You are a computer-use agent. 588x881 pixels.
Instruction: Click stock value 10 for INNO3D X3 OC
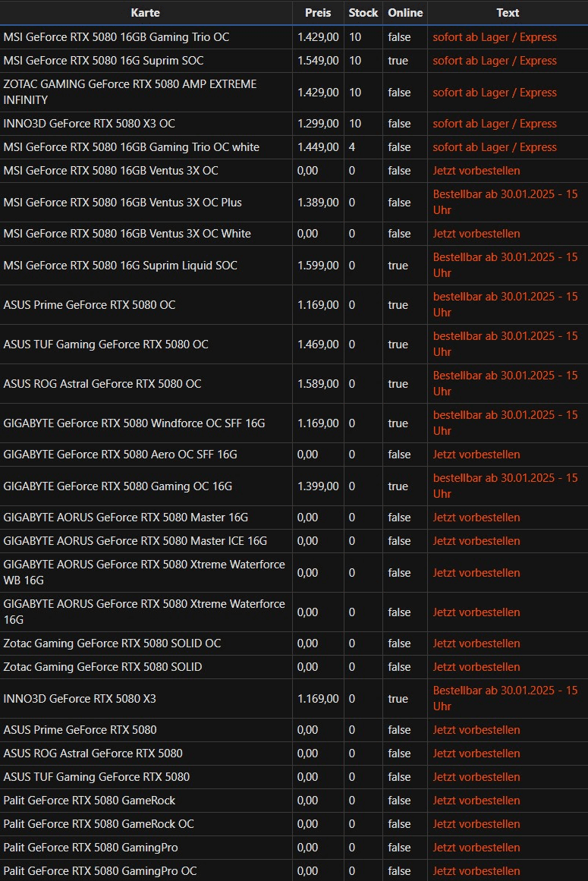tap(355, 124)
